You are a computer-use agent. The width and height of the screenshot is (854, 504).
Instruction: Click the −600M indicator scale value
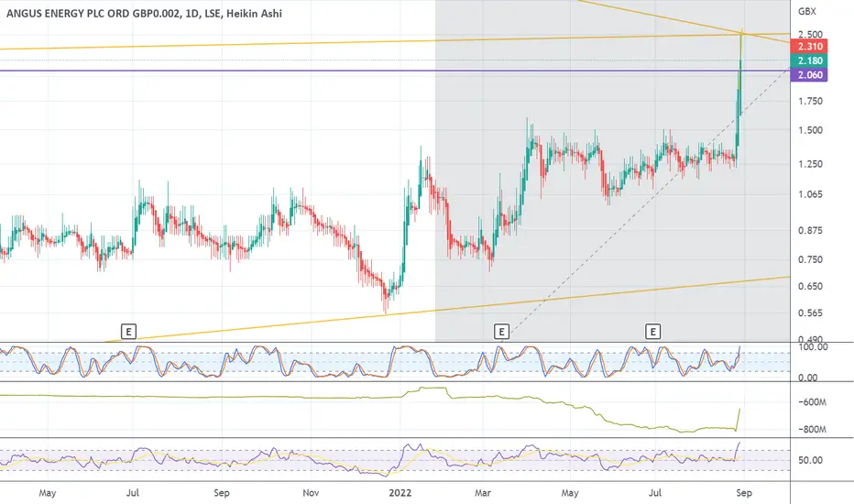[x=812, y=402]
